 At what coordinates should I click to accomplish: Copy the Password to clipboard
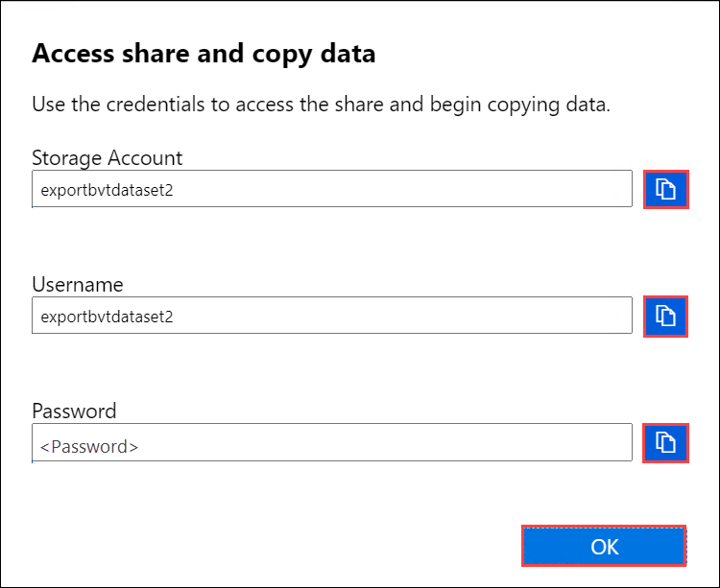point(665,442)
